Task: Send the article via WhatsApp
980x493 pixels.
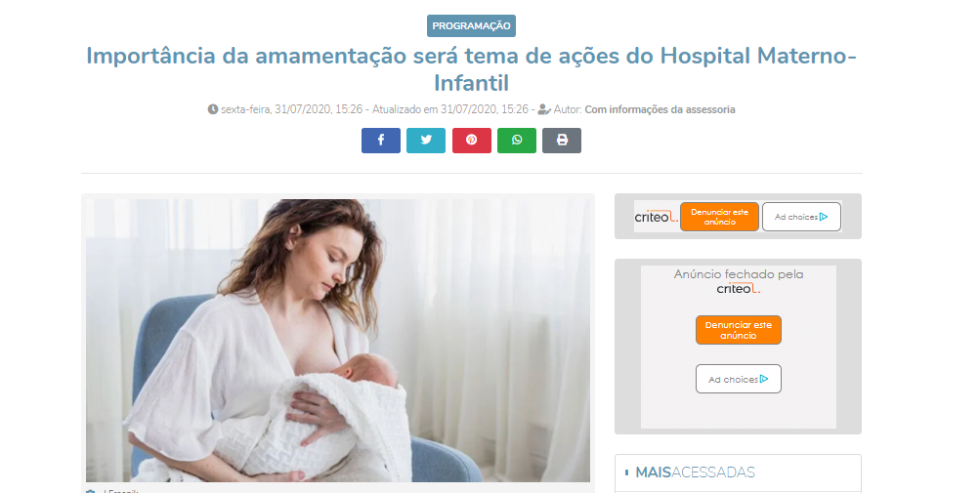Action: click(516, 140)
